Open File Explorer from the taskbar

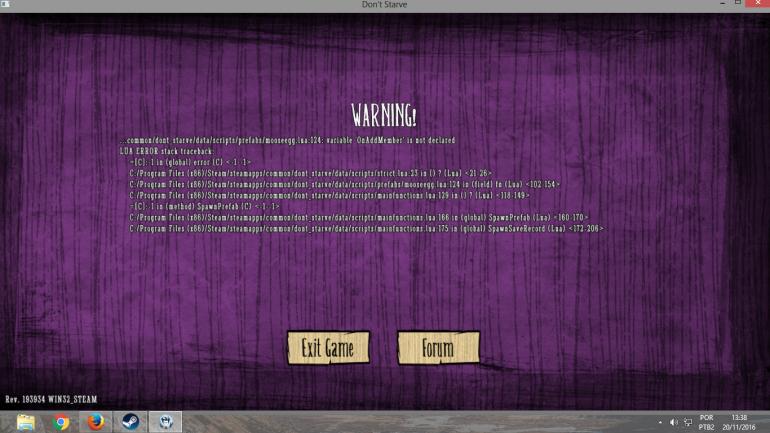(x=26, y=422)
